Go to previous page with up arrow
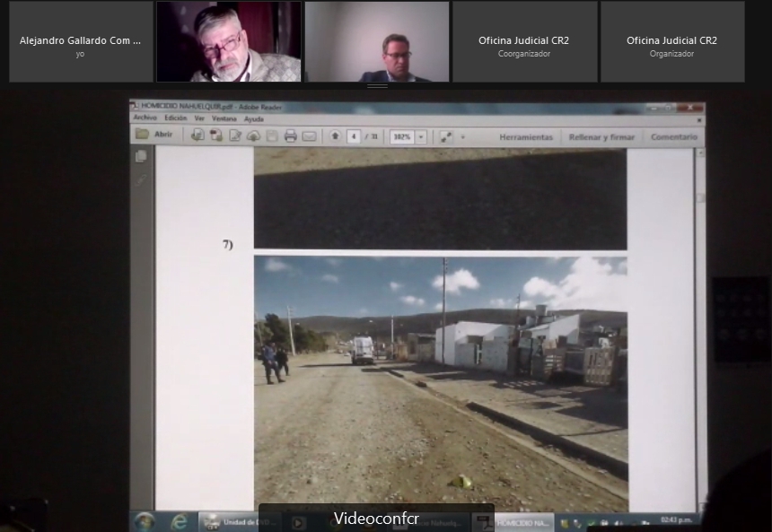The image size is (772, 532). click(336, 135)
